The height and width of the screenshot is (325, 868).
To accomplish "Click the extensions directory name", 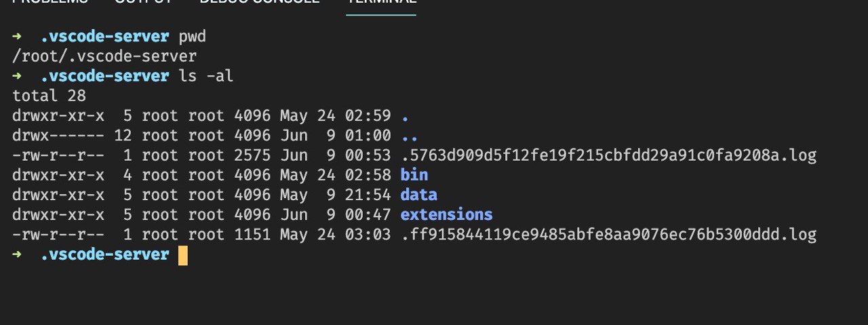I will point(446,215).
